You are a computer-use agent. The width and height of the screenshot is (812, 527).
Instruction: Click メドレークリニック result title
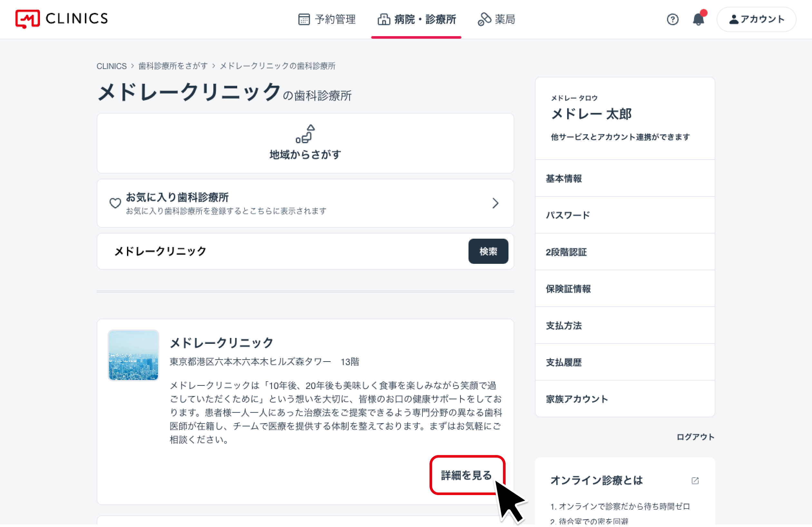point(222,343)
